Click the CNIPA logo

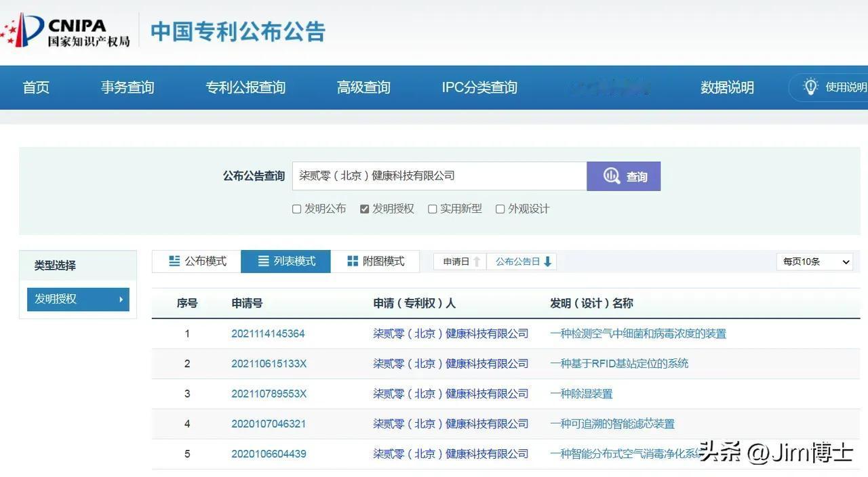coord(65,30)
